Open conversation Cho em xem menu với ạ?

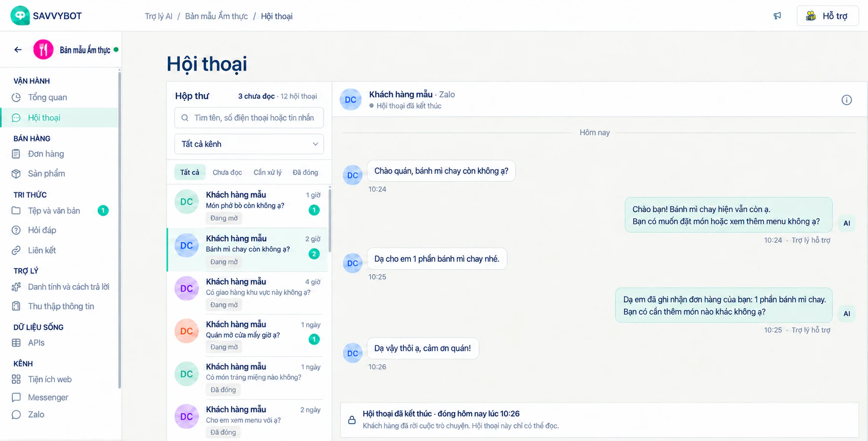click(x=248, y=420)
